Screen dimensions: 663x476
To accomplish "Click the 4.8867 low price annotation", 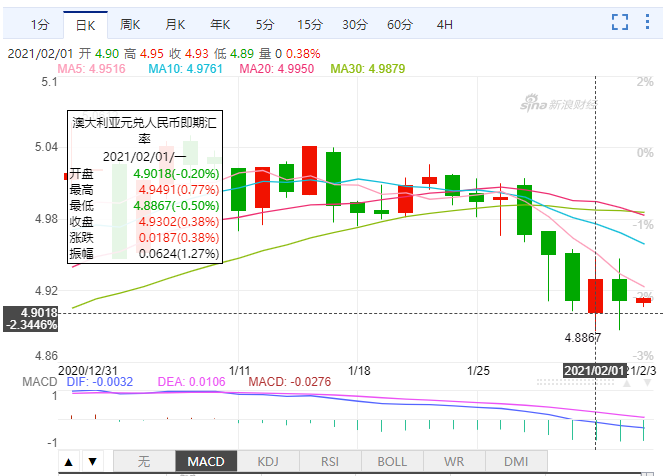I will (x=583, y=338).
